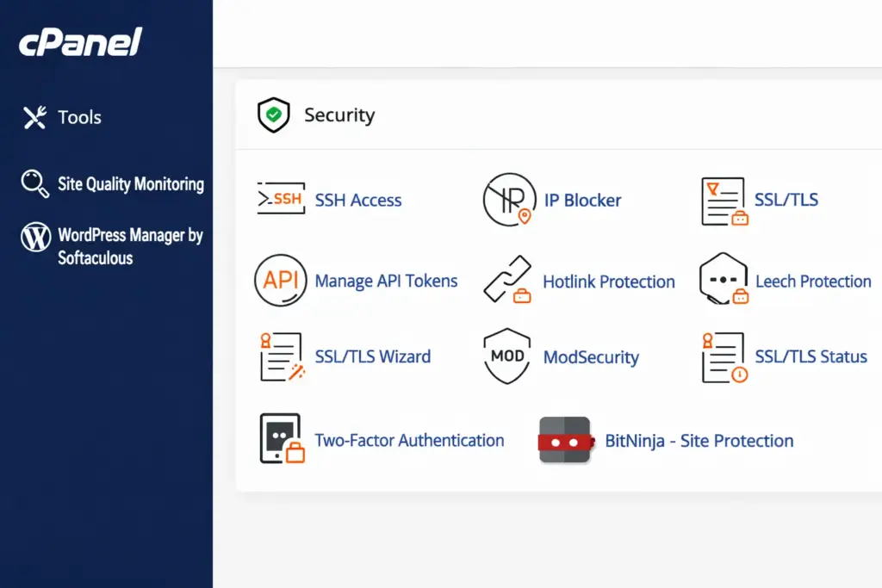Screen dimensions: 882x588
Task: Click the Hotlink Protection text link
Action: (608, 282)
